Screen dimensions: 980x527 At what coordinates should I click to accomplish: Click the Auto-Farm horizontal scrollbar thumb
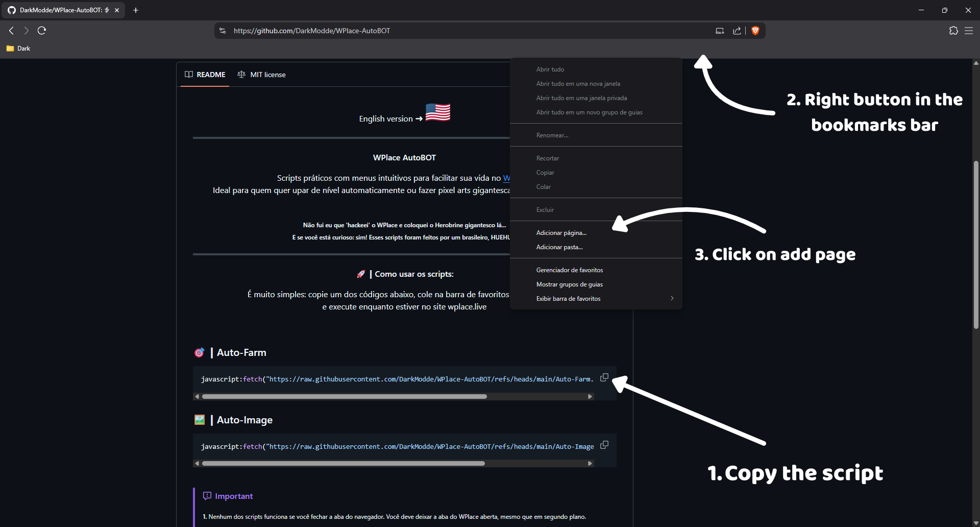pyautogui.click(x=344, y=396)
